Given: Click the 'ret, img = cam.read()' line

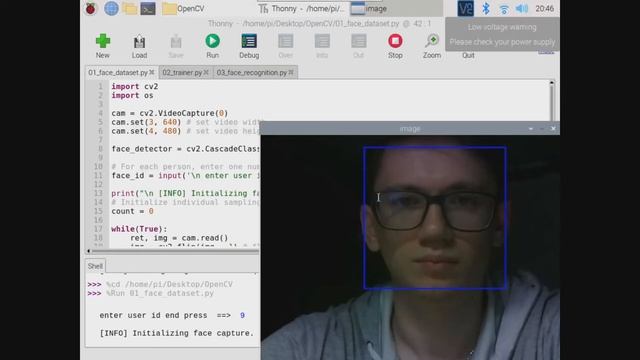Looking at the screenshot, I should (179, 238).
